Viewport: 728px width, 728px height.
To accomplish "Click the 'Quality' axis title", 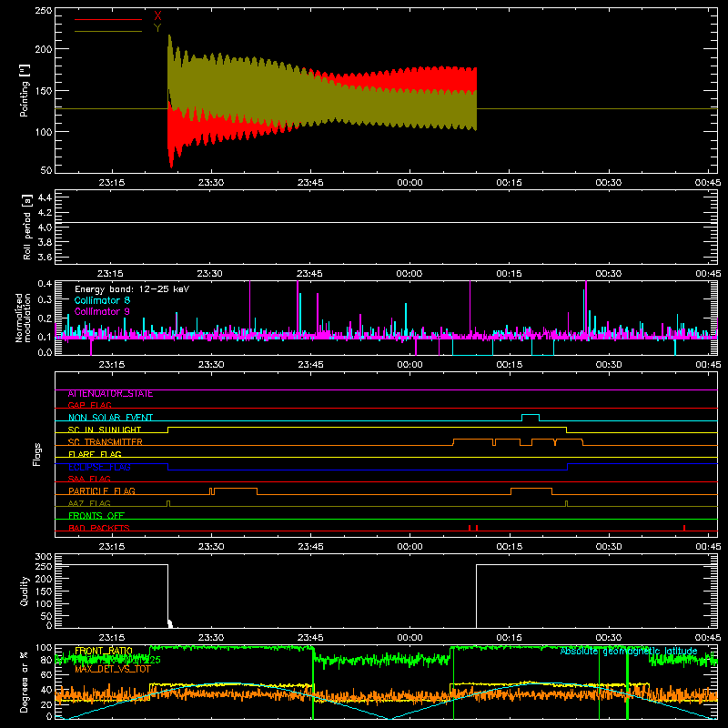I will pyautogui.click(x=25, y=591).
